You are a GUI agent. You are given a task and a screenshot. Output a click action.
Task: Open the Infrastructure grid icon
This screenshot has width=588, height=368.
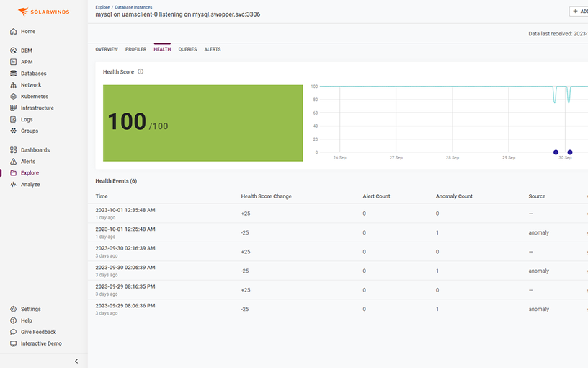click(14, 108)
